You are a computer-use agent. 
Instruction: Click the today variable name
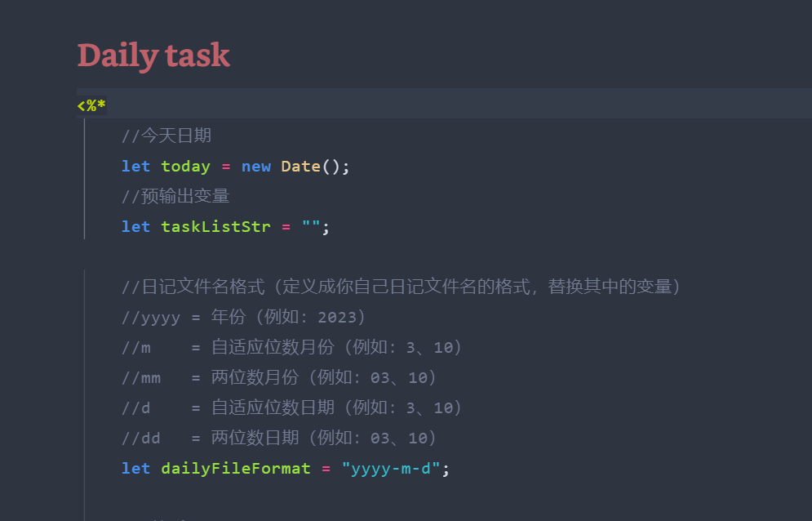[x=185, y=167]
